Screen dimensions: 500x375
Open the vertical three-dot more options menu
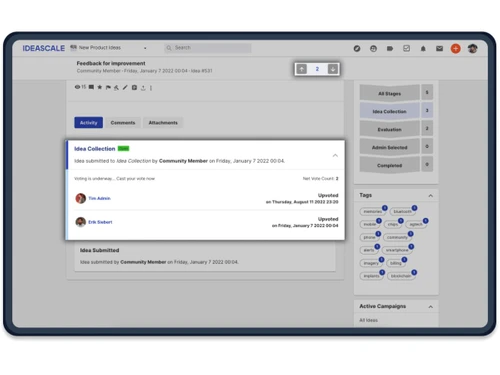pyautogui.click(x=151, y=88)
